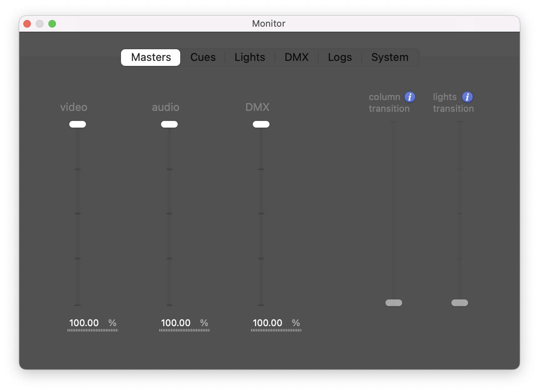The image size is (539, 392).
Task: Open the System tab
Action: click(x=390, y=58)
